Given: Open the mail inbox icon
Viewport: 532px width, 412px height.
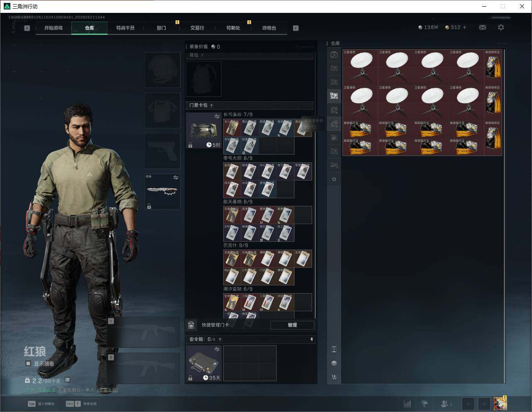Looking at the screenshot, I should [x=483, y=27].
